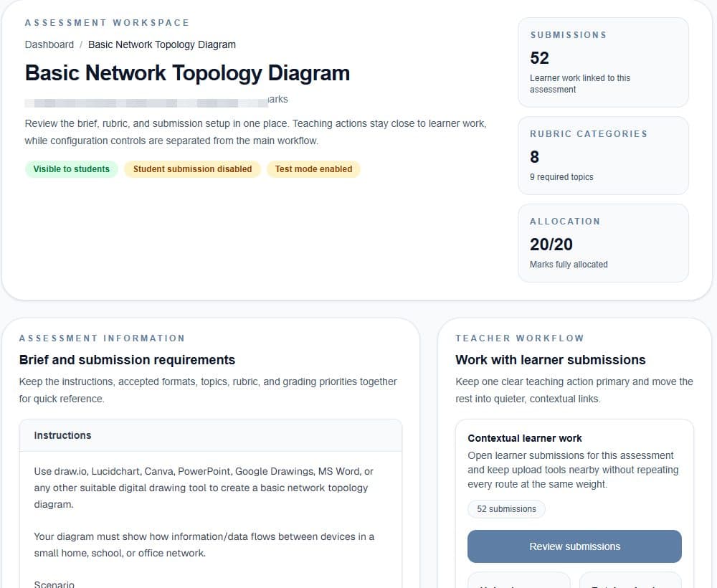This screenshot has height=588, width=717.
Task: Click the 9 required topics text
Action: tap(561, 177)
